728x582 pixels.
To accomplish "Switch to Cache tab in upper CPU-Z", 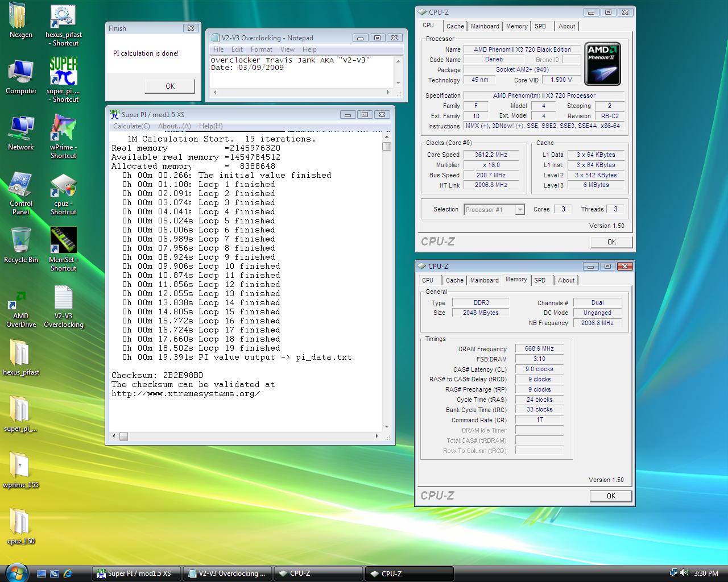I will 455,26.
